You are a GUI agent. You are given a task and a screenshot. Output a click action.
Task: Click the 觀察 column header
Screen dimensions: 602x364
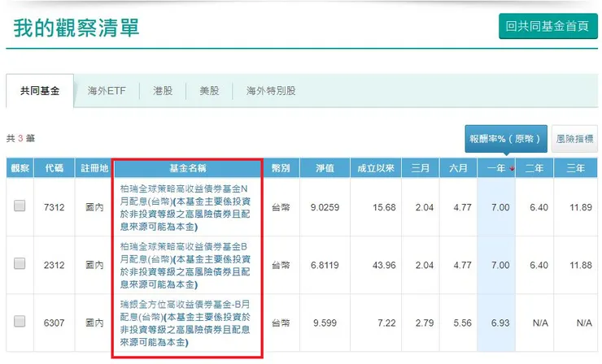coord(20,168)
